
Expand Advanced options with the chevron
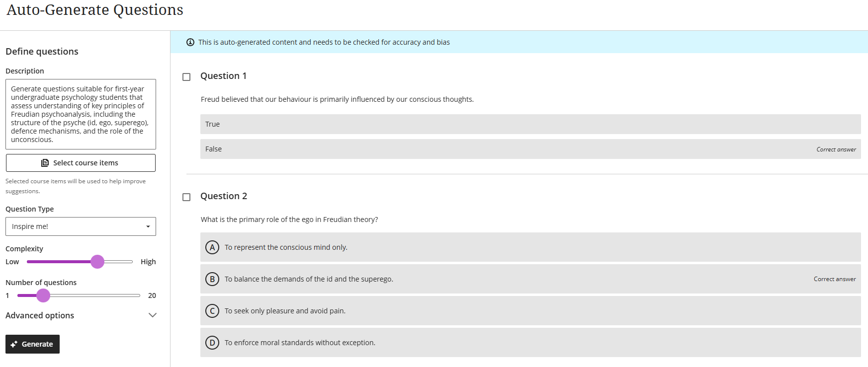pos(153,315)
